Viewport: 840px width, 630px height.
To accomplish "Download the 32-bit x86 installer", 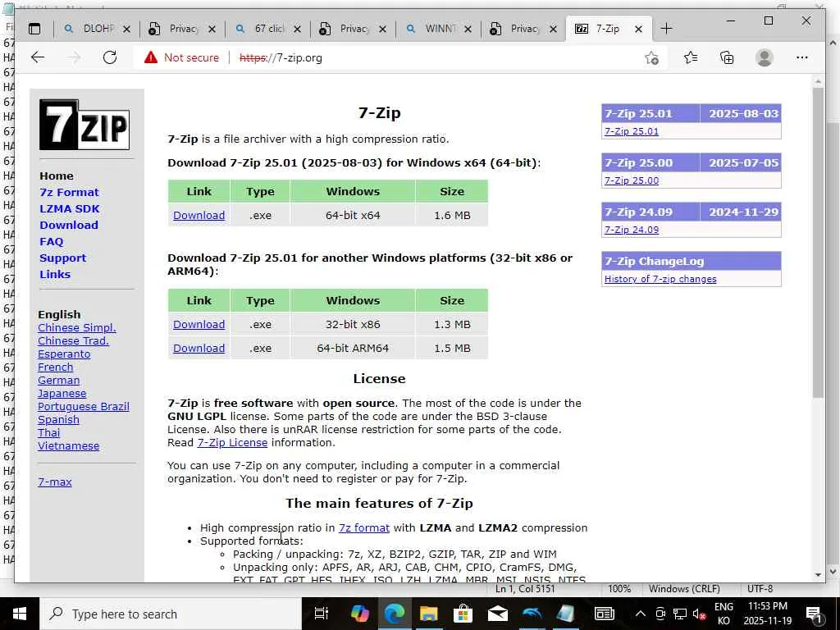I will click(x=199, y=325).
